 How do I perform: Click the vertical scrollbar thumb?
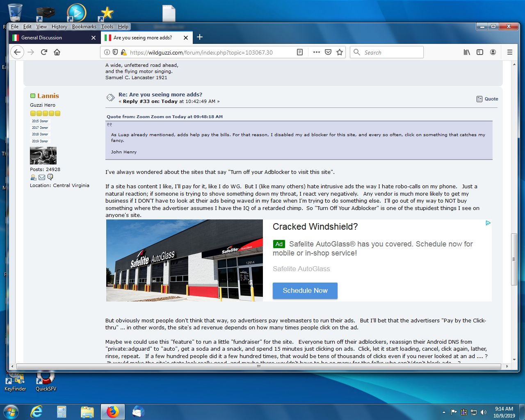coord(514,259)
